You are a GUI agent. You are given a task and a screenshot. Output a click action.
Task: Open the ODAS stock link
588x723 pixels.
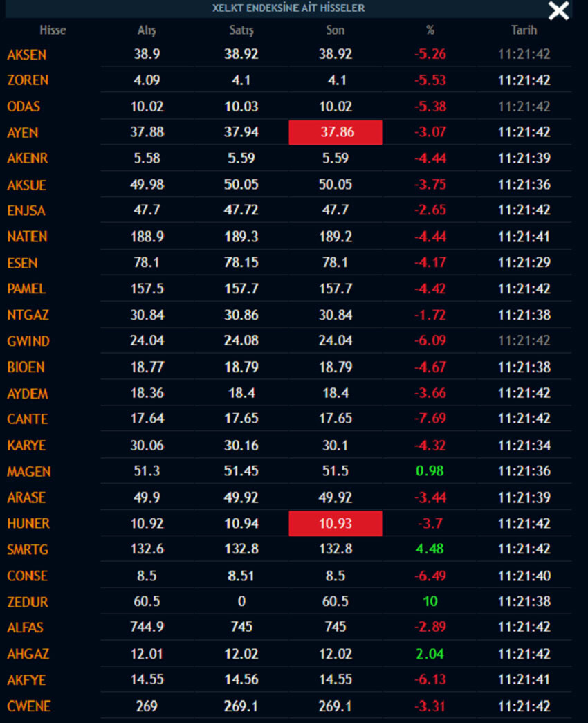click(24, 107)
